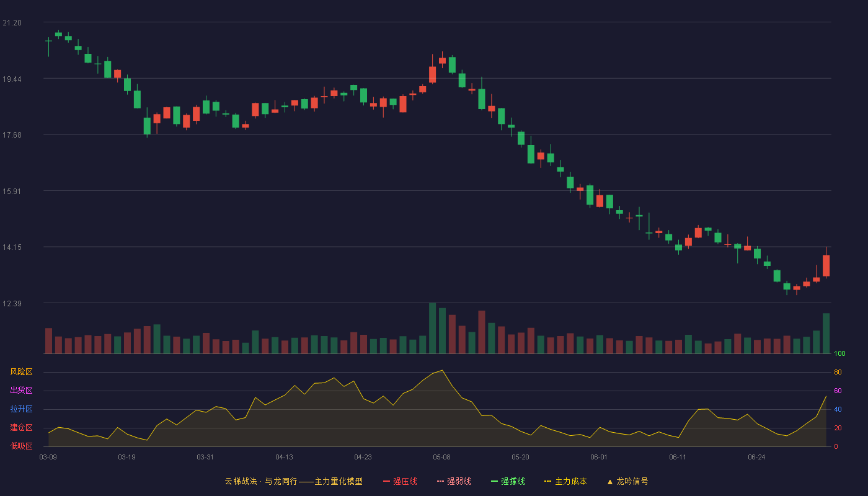Toggle the 强弱线 legend item

click(x=454, y=481)
